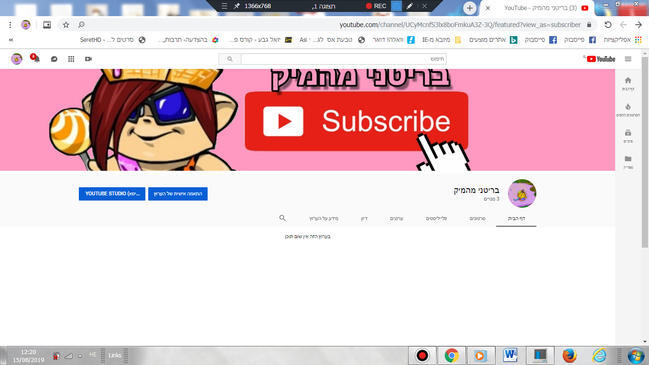The height and width of the screenshot is (365, 649).
Task: Click the YouTube search input field
Action: click(343, 59)
